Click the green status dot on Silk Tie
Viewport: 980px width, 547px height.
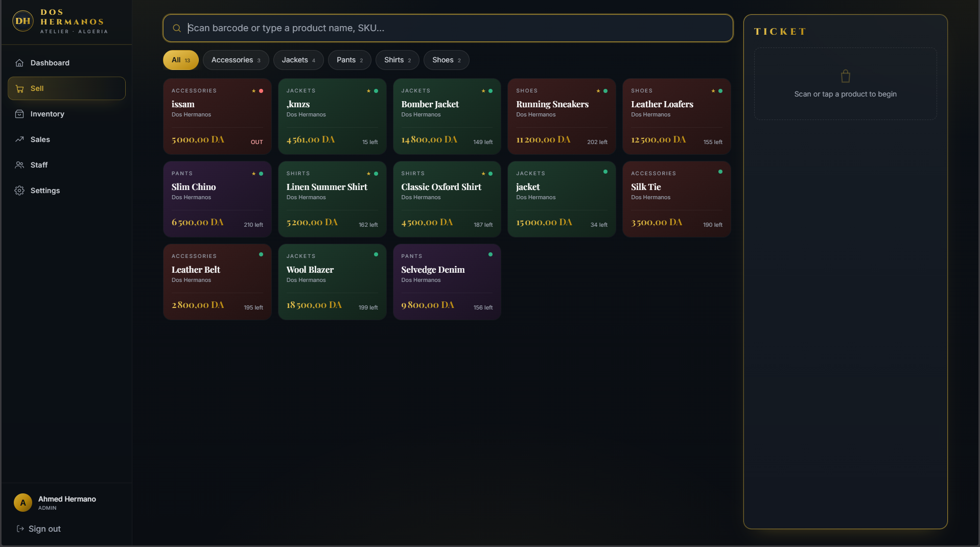(720, 172)
